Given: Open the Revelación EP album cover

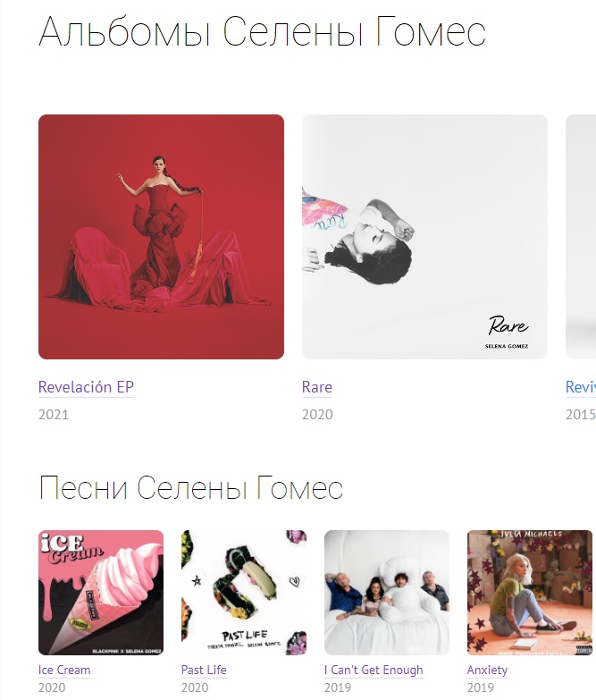Looking at the screenshot, I should (x=161, y=237).
